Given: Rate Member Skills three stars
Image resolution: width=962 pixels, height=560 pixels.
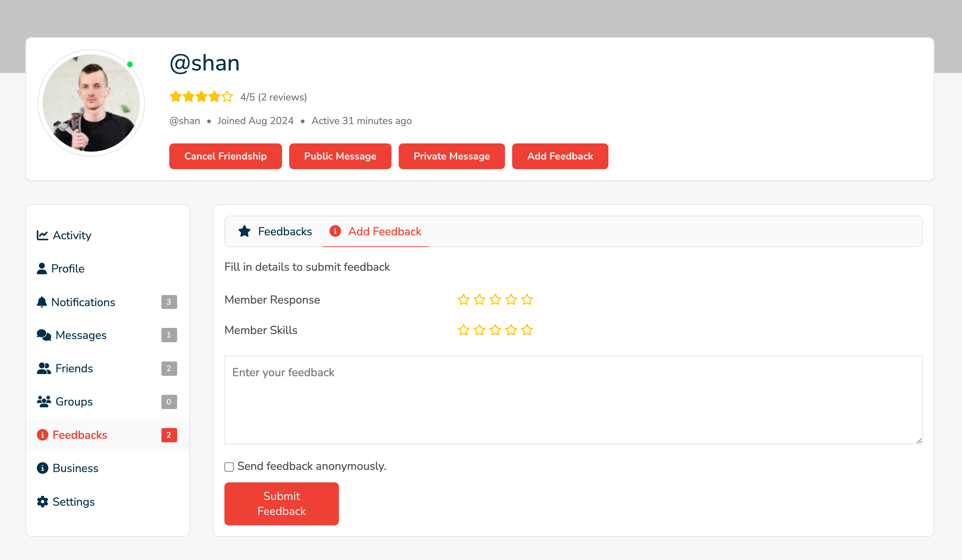Looking at the screenshot, I should coord(495,330).
